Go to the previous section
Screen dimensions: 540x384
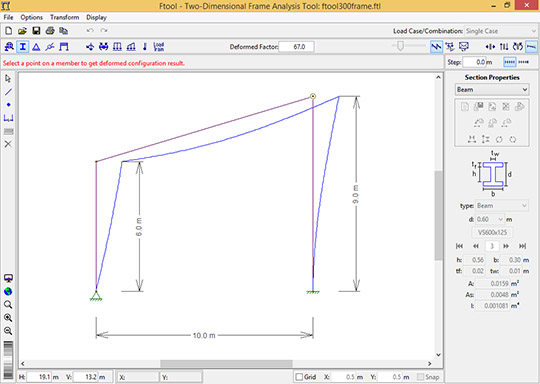click(x=476, y=246)
